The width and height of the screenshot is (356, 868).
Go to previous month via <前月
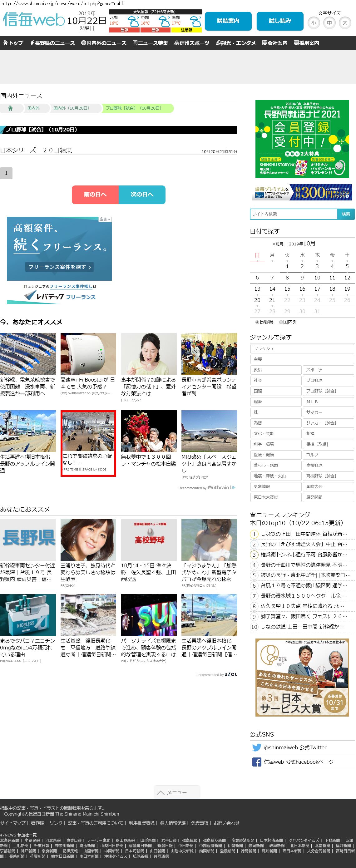[x=278, y=244]
